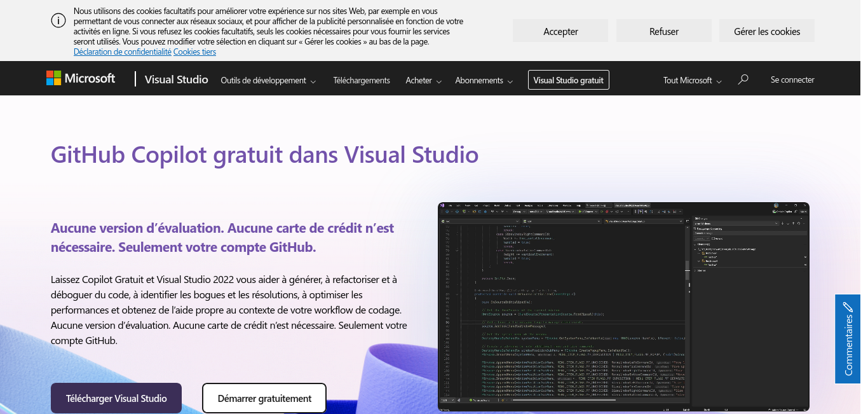Go to Téléchargements in the navigation
The height and width of the screenshot is (414, 868).
(x=362, y=80)
